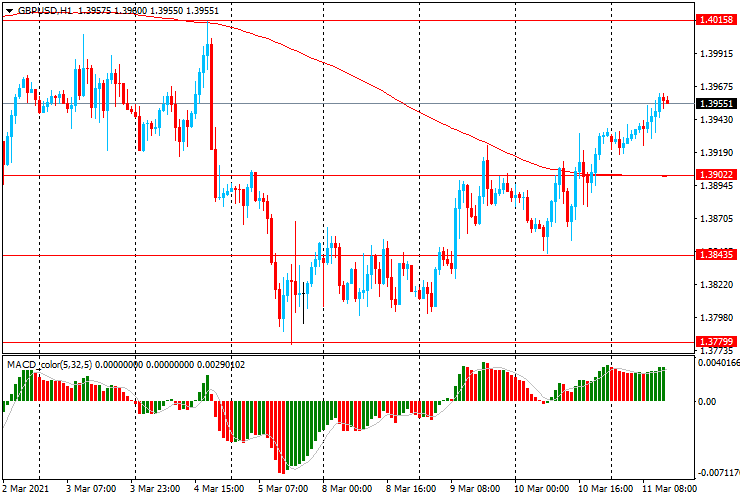Click the 1.39915 price scale value
This screenshot has width=740, height=500.
(x=717, y=53)
